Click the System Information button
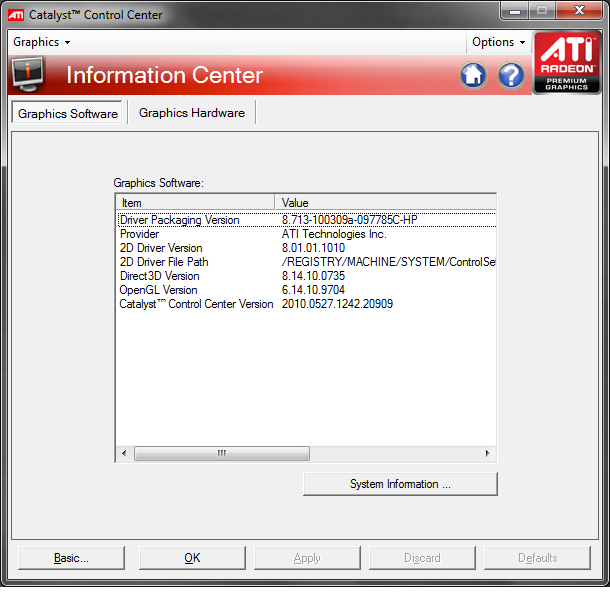Screen dimensions: 610x596 [x=400, y=484]
